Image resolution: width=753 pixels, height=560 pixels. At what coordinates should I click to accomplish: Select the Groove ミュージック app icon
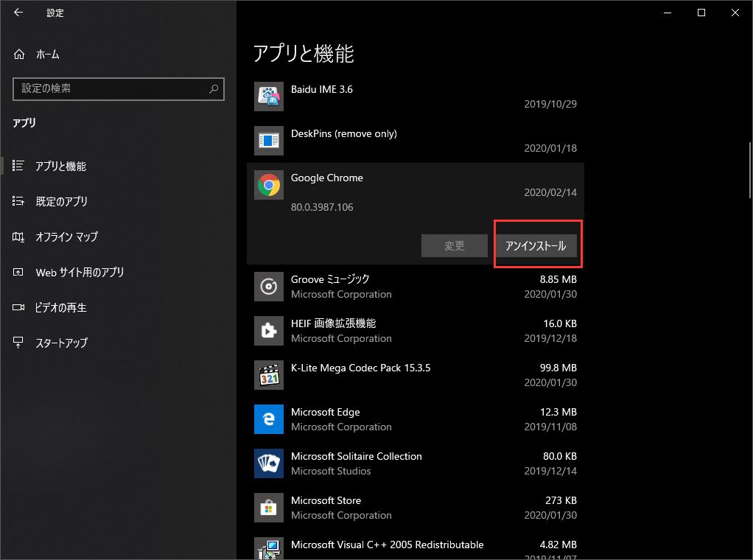click(x=269, y=287)
